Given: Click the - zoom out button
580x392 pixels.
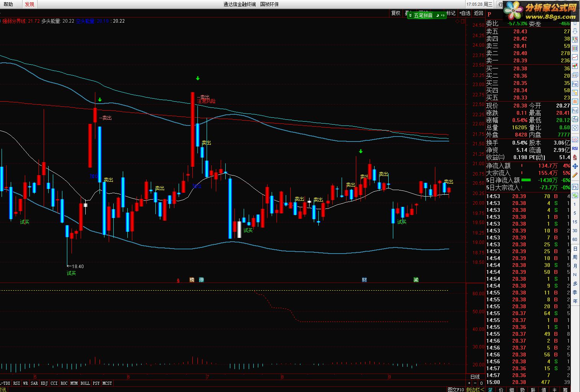Looking at the screenshot, I should tap(475, 383).
